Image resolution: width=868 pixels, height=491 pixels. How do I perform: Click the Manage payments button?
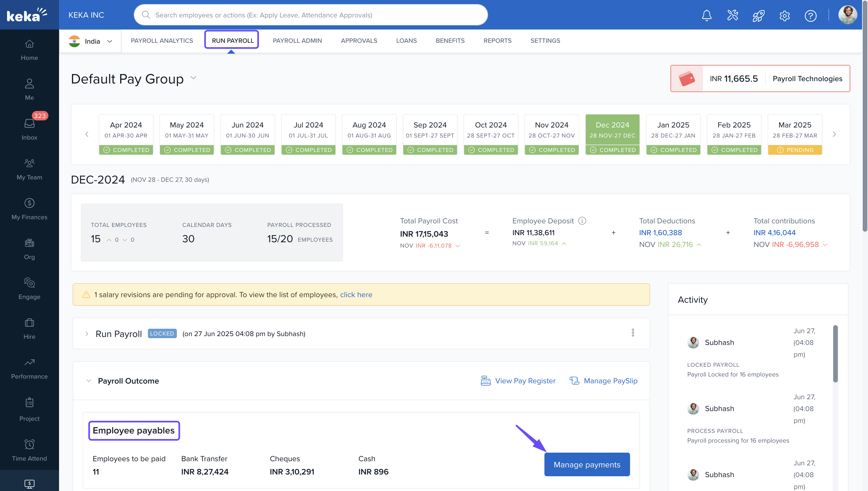point(587,464)
